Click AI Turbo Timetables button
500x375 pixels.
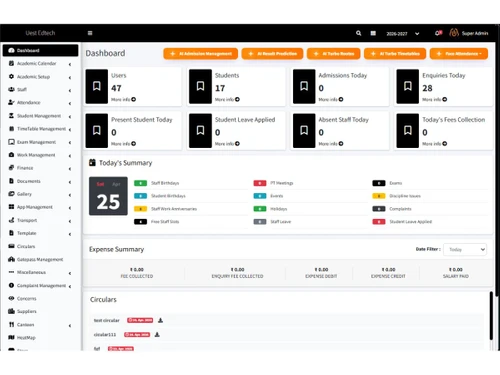[395, 54]
